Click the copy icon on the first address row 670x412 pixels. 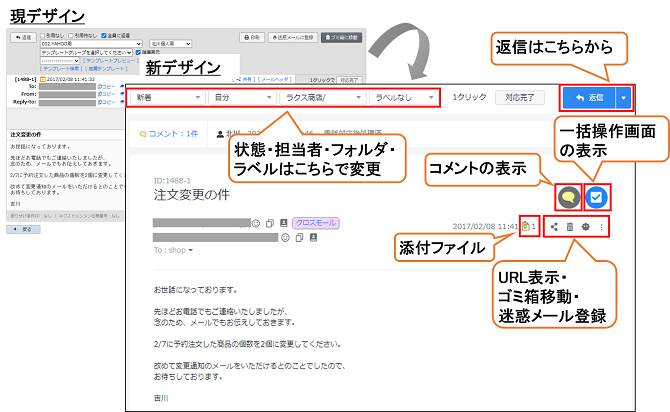270,223
